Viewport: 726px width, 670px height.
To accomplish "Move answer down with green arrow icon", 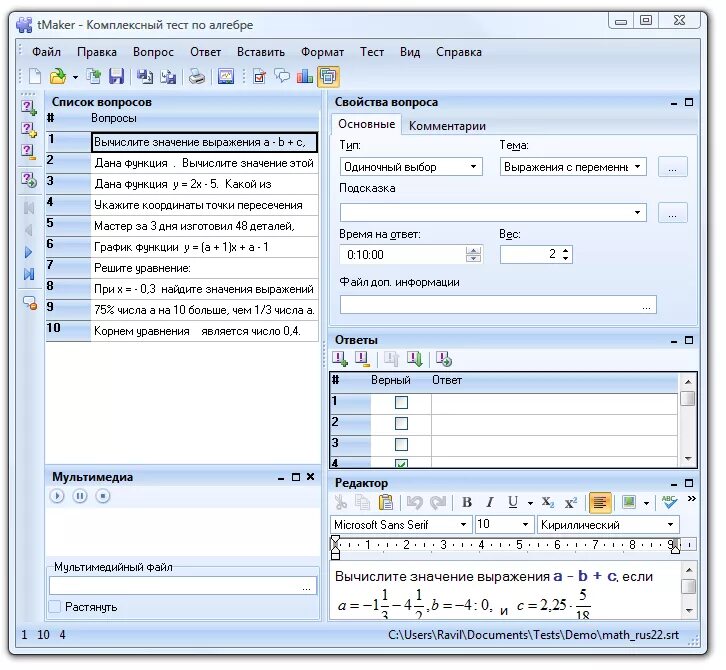I will pos(414,359).
